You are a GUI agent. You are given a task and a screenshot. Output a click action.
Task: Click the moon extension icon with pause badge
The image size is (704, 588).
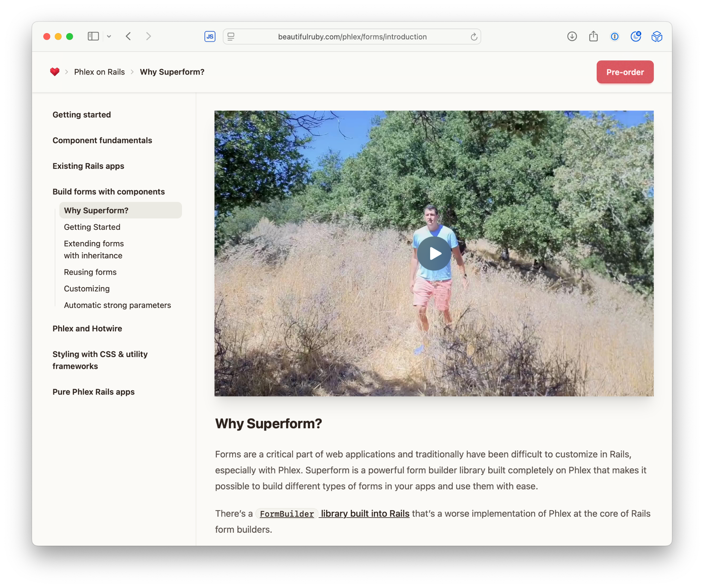coord(636,36)
